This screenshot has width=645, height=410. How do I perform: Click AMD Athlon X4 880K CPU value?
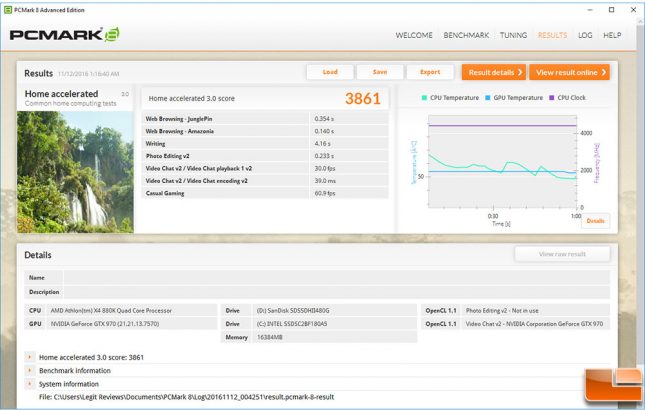[x=111, y=310]
